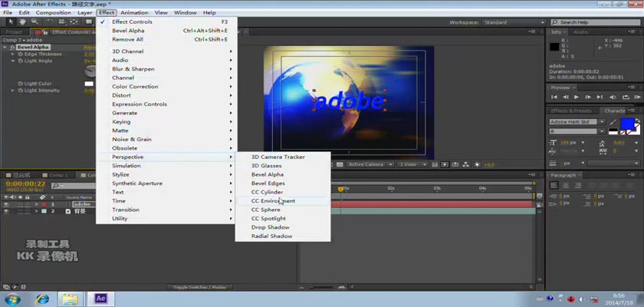
Task: Play the composition in Preview panel
Action: [x=577, y=97]
